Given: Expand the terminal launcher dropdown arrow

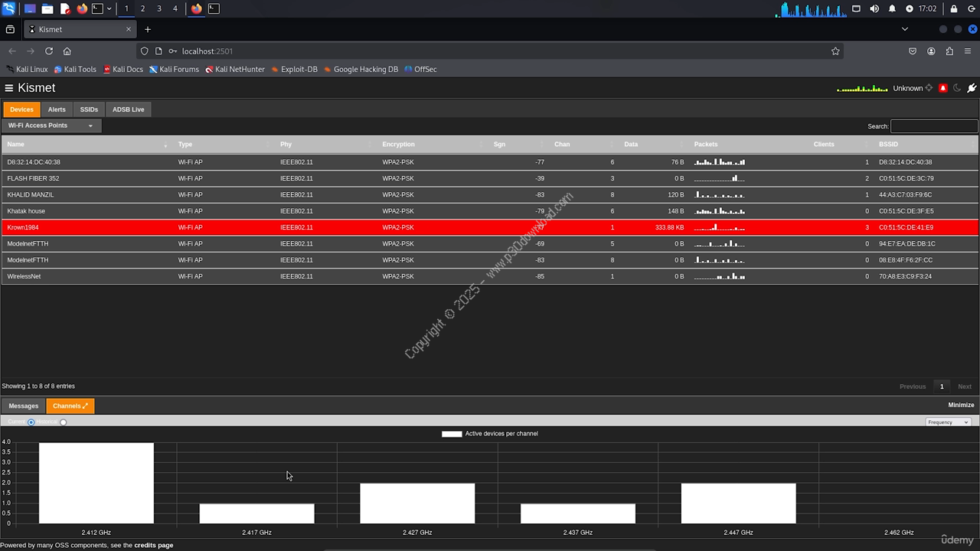Looking at the screenshot, I should point(109,8).
